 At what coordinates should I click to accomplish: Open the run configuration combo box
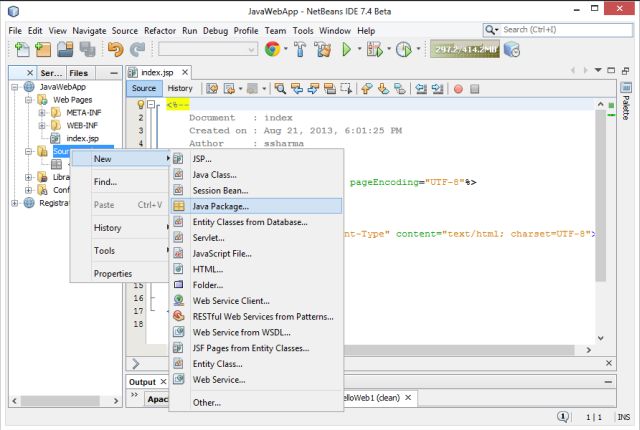pyautogui.click(x=208, y=49)
